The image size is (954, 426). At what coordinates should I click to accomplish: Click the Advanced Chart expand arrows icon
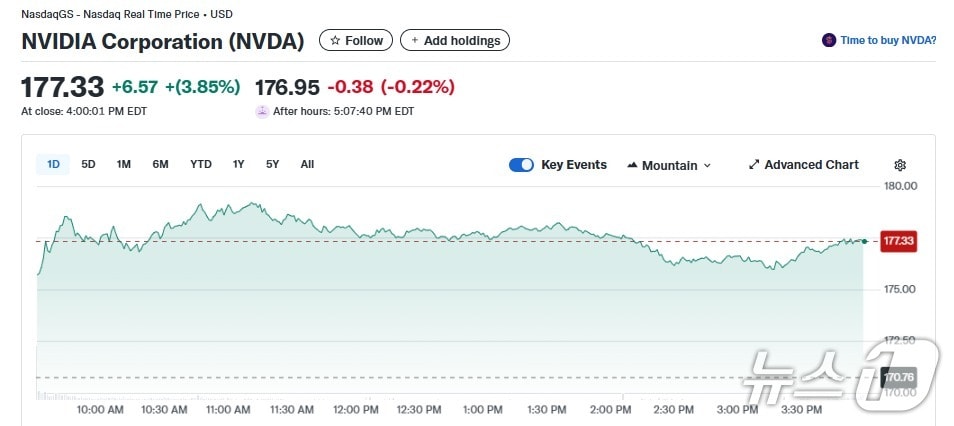[x=754, y=165]
